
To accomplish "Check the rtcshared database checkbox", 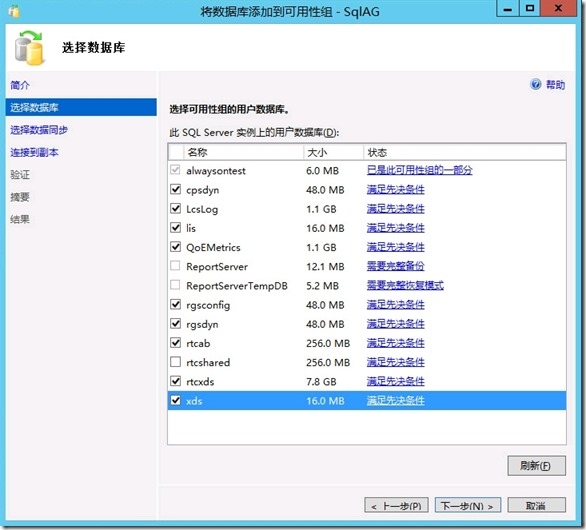I will [x=175, y=362].
